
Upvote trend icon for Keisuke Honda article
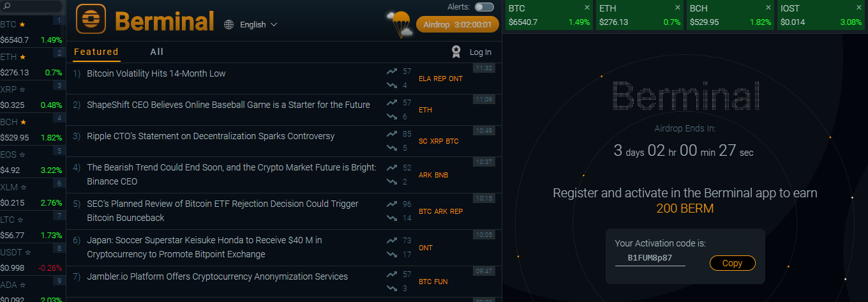pos(392,241)
